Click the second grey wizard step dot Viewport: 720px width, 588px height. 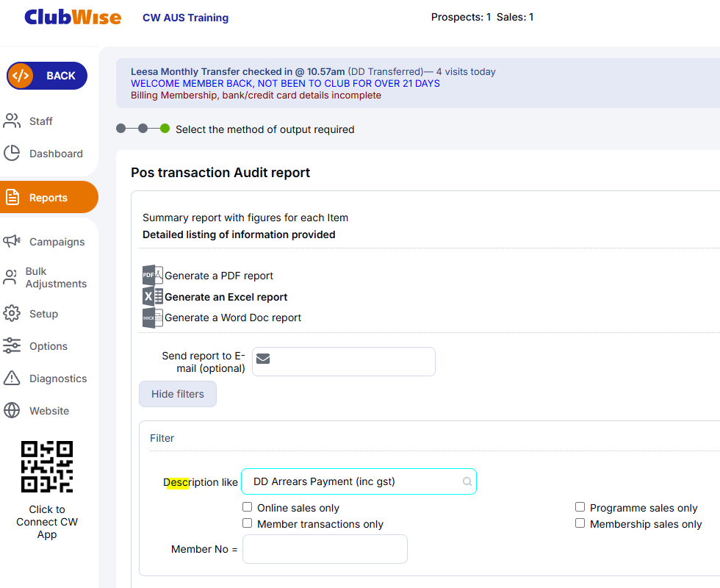pos(143,128)
